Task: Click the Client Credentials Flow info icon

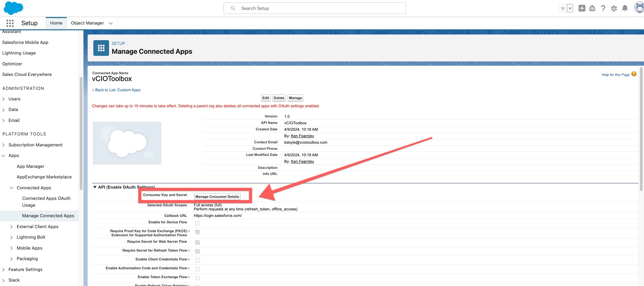Action: (188, 259)
